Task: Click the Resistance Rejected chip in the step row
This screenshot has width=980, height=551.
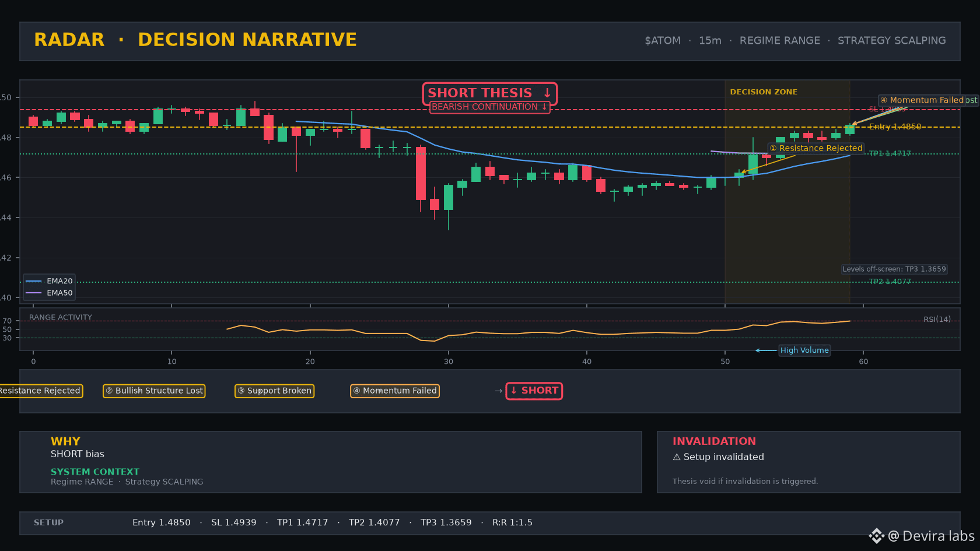Action: click(x=40, y=391)
